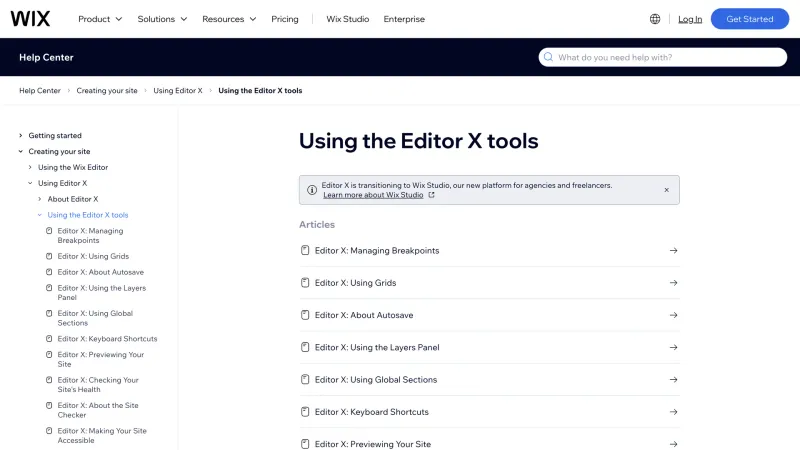Click sidebar icon beside Managing Breakpoints

(x=49, y=231)
